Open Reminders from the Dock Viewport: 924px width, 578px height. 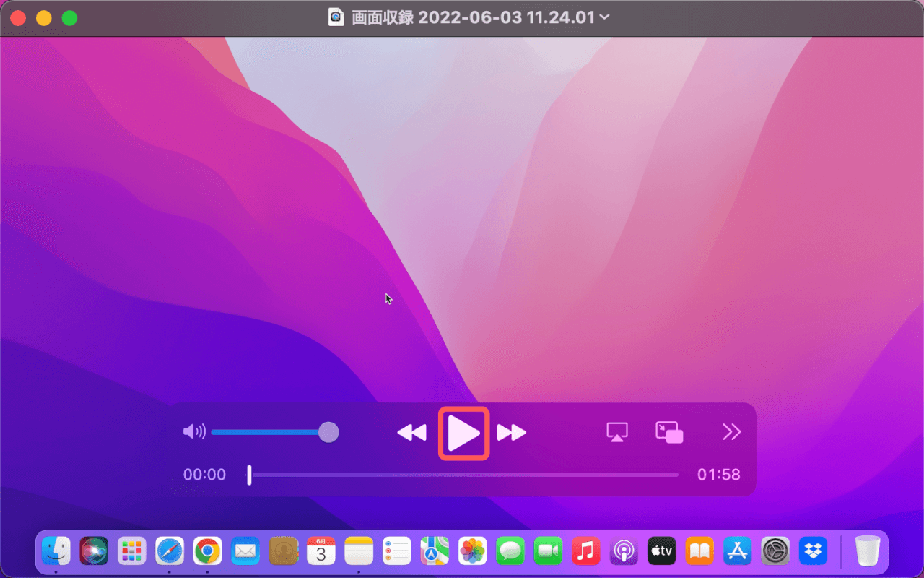(x=396, y=551)
